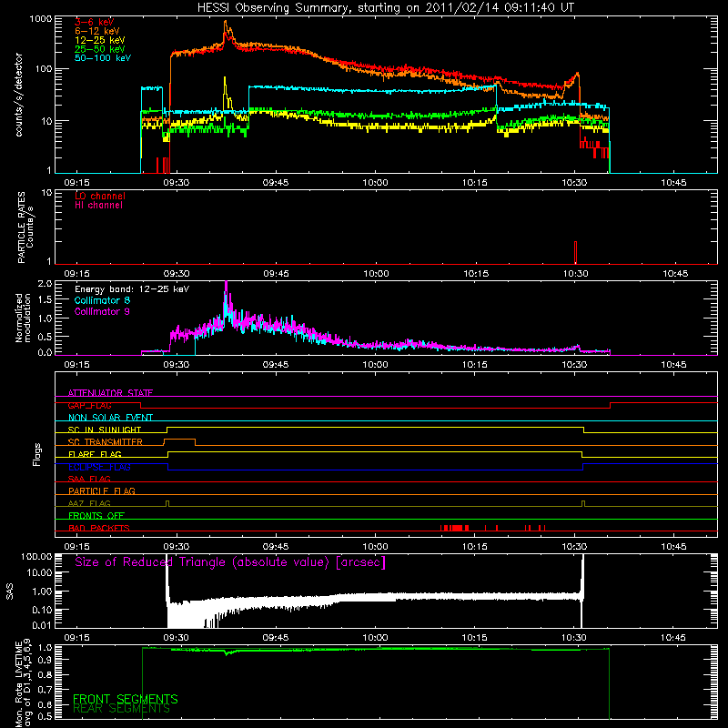Click the ATTENUATOR_STATE flag label
The width and height of the screenshot is (728, 728).
[x=110, y=393]
